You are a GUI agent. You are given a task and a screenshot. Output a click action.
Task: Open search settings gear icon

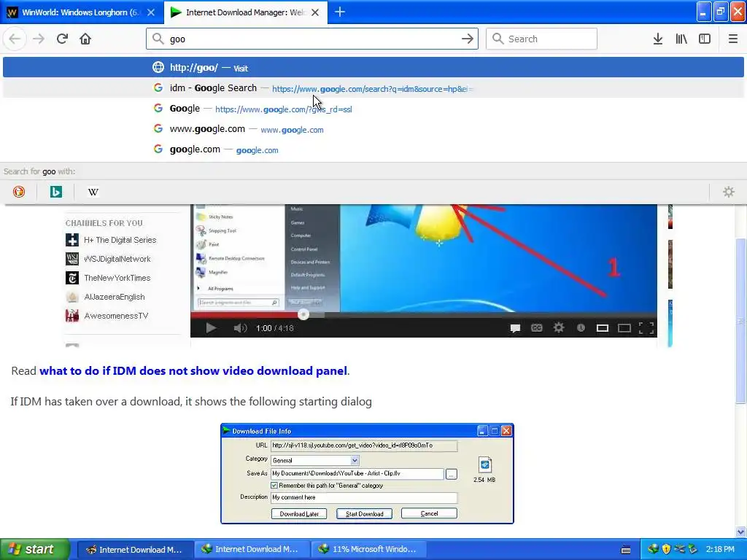[729, 192]
